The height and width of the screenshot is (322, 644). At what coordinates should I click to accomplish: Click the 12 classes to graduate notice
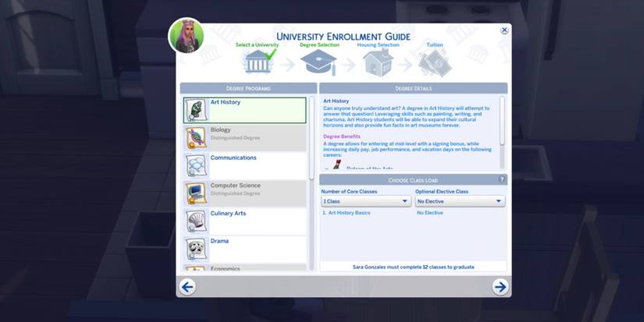point(413,267)
